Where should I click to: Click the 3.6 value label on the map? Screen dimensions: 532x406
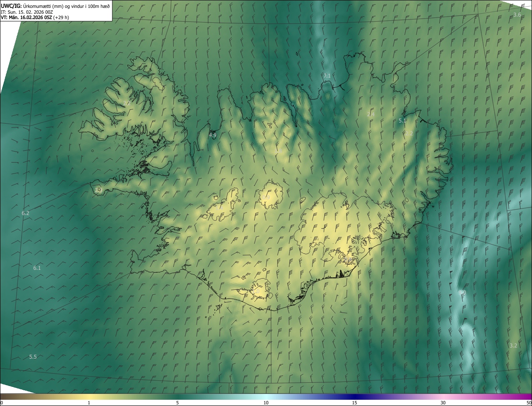(x=517, y=15)
